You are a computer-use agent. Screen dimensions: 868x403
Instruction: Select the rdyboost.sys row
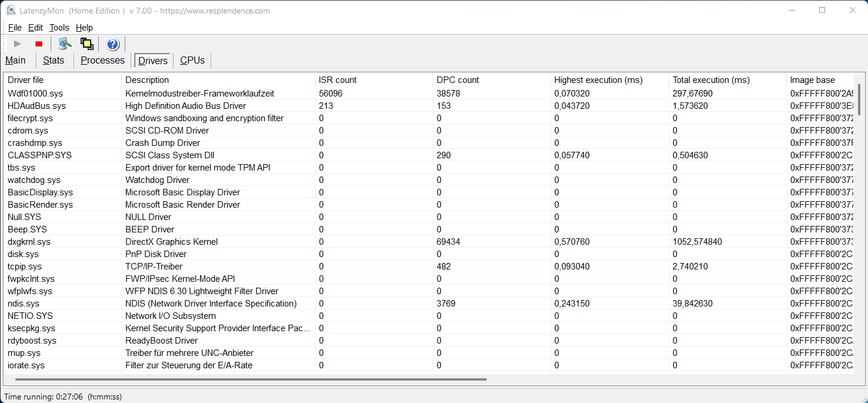(x=429, y=341)
